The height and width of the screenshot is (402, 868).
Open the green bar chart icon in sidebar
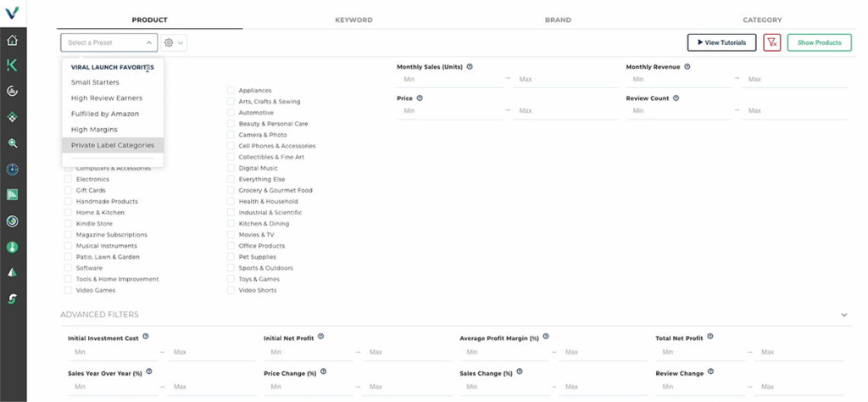click(12, 194)
